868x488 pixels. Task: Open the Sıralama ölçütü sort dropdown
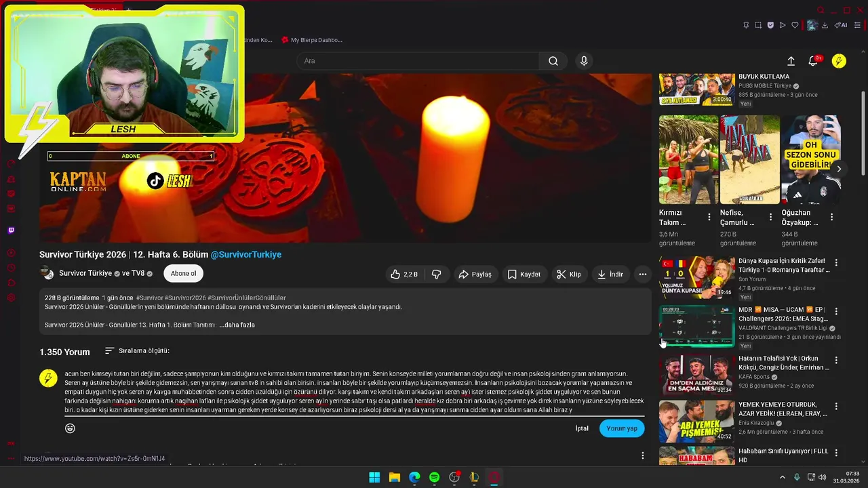tap(137, 351)
